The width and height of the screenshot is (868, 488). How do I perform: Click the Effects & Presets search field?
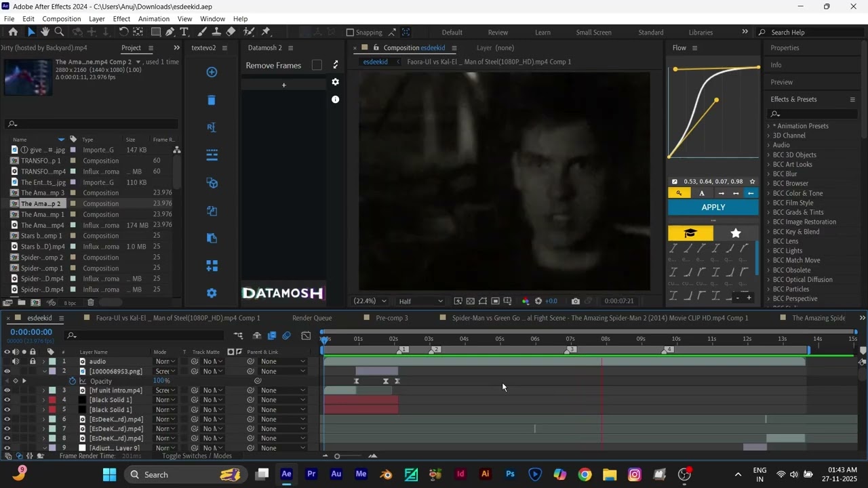[814, 114]
